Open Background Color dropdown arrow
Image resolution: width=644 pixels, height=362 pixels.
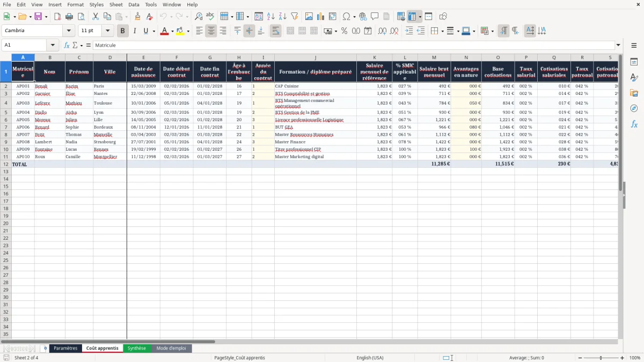(x=188, y=31)
